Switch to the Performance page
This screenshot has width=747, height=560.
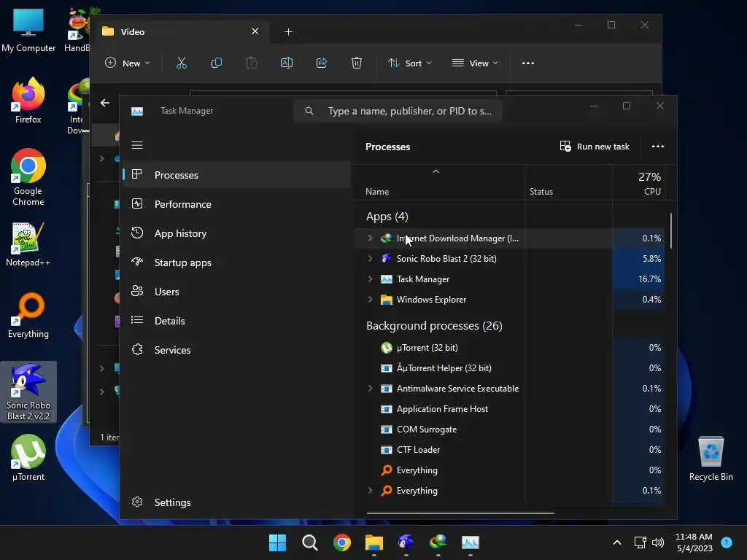237,204
